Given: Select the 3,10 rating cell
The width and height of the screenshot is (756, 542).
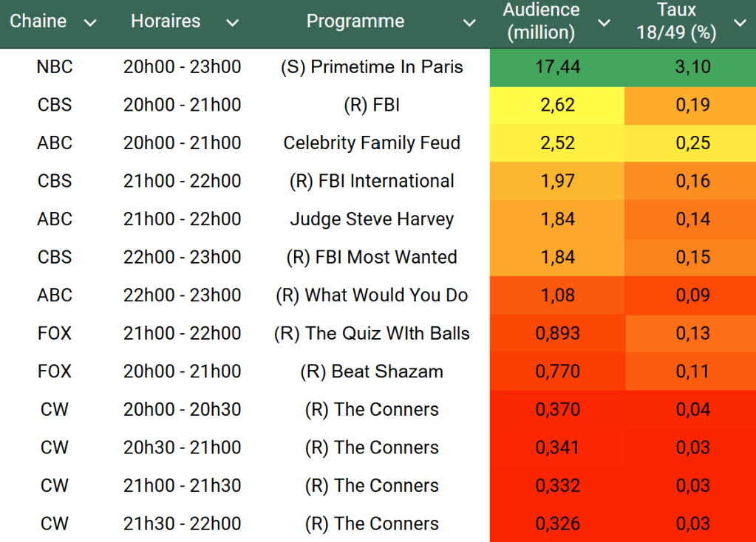Looking at the screenshot, I should [x=692, y=67].
